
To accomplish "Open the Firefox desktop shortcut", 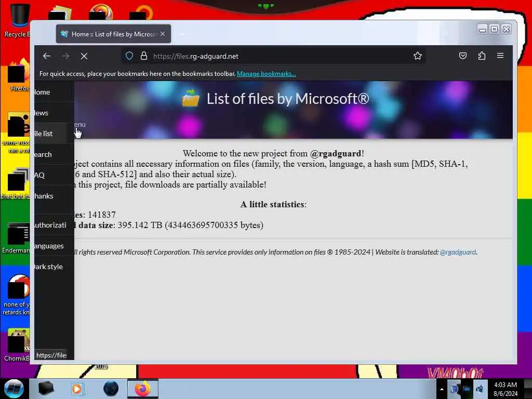I will [19, 75].
